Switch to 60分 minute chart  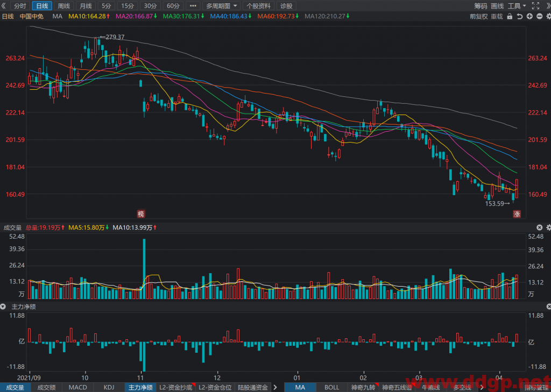click(x=173, y=5)
